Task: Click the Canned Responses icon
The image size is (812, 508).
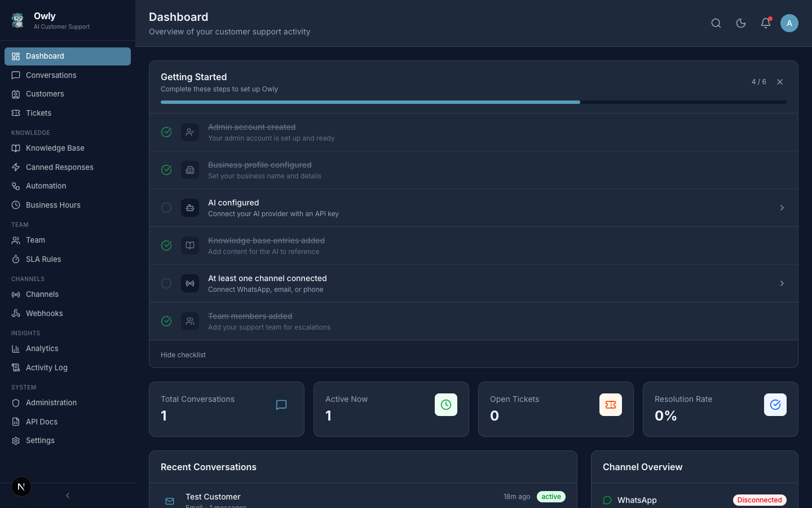Action: click(x=16, y=167)
